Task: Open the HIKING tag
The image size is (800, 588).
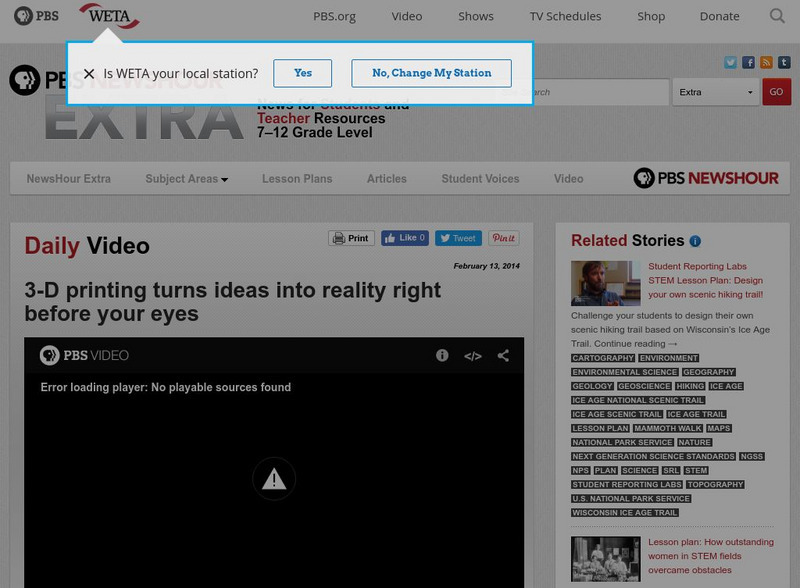Action: coord(690,386)
